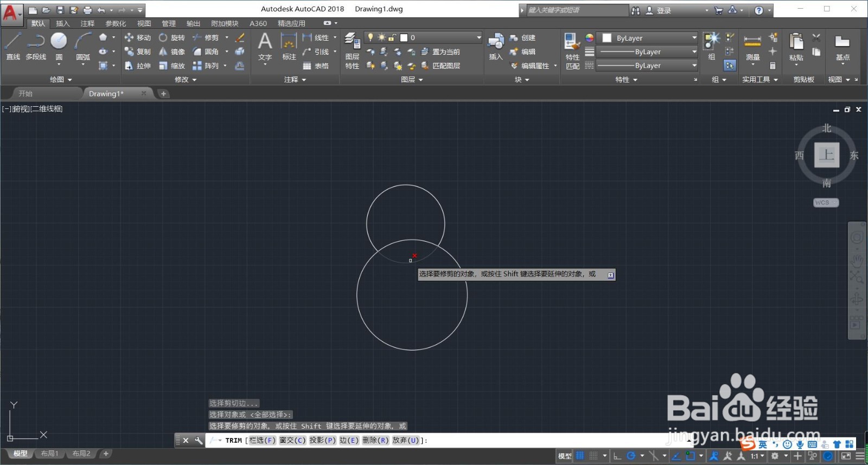Click the 登录 (Sign in) button
Image resolution: width=868 pixels, height=465 pixels.
pyautogui.click(x=659, y=10)
